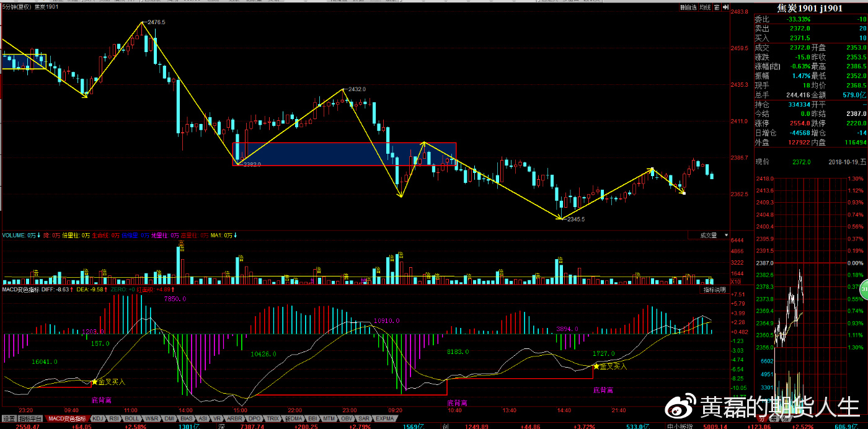Click the 均价 value 2368.5
868x429 pixels.
856,86
